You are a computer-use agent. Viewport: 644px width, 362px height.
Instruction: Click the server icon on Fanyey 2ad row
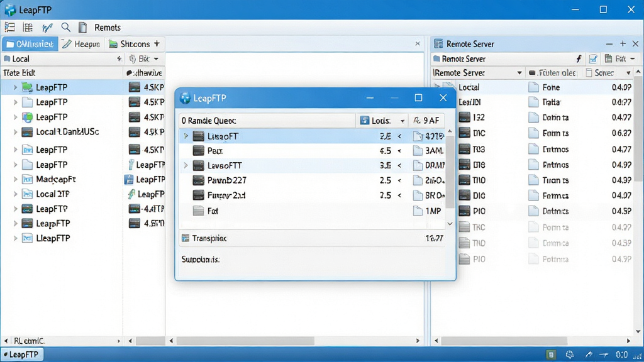point(198,195)
